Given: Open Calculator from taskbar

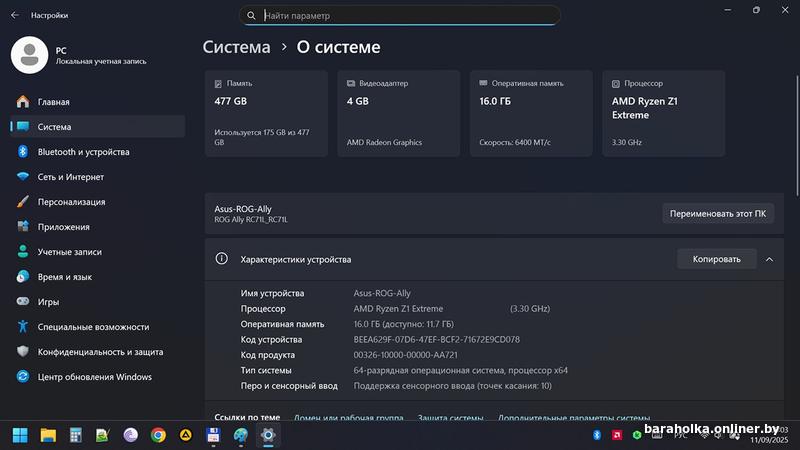Looking at the screenshot, I should click(x=76, y=435).
